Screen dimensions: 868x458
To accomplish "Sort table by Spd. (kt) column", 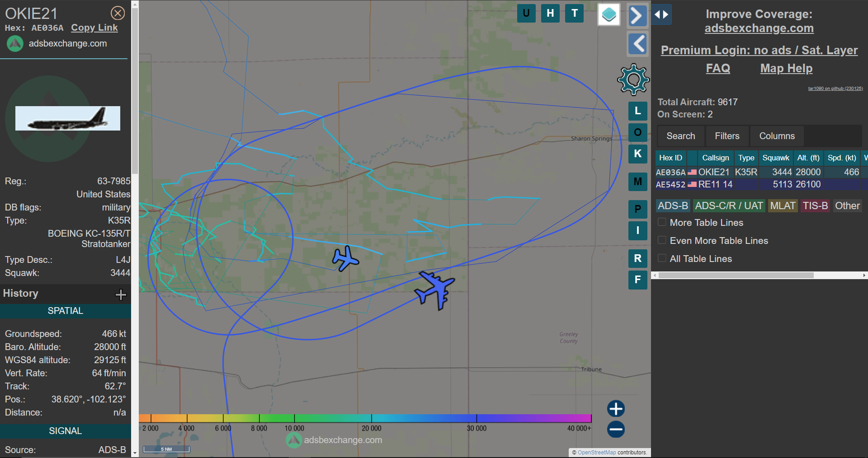I will pyautogui.click(x=842, y=158).
